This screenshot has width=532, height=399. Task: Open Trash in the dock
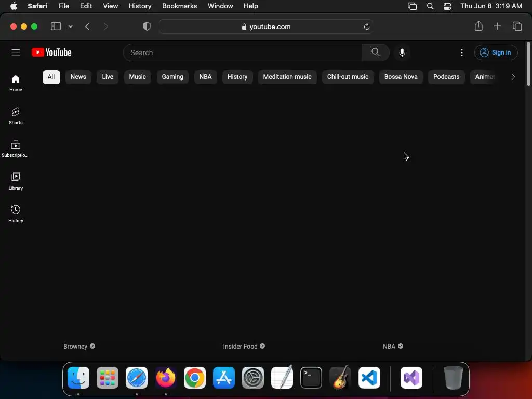(x=453, y=378)
